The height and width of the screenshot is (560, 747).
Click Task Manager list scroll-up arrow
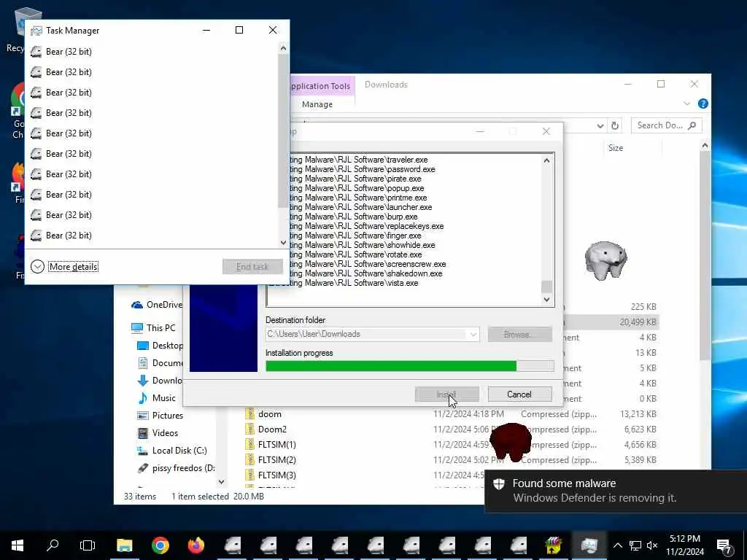click(x=284, y=48)
